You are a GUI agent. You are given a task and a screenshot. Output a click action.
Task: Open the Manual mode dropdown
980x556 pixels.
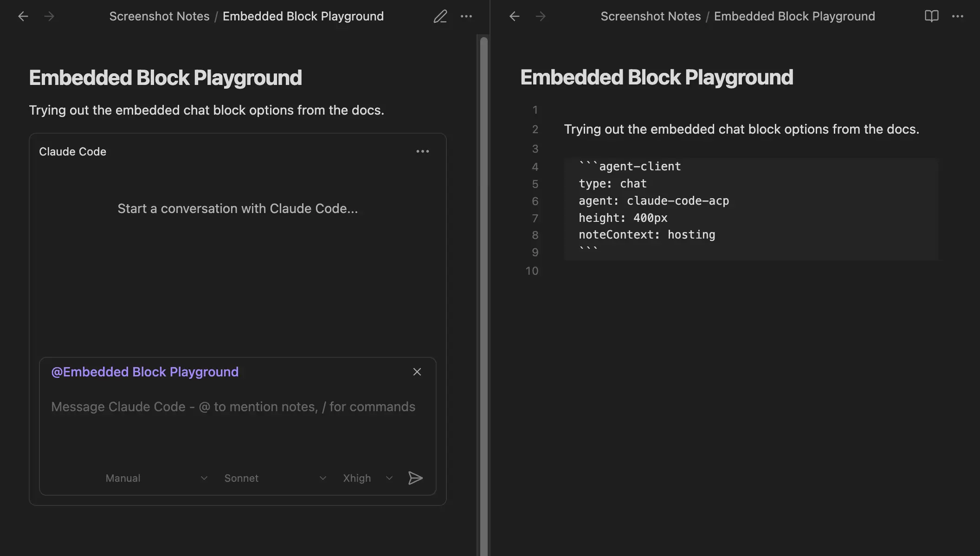156,478
